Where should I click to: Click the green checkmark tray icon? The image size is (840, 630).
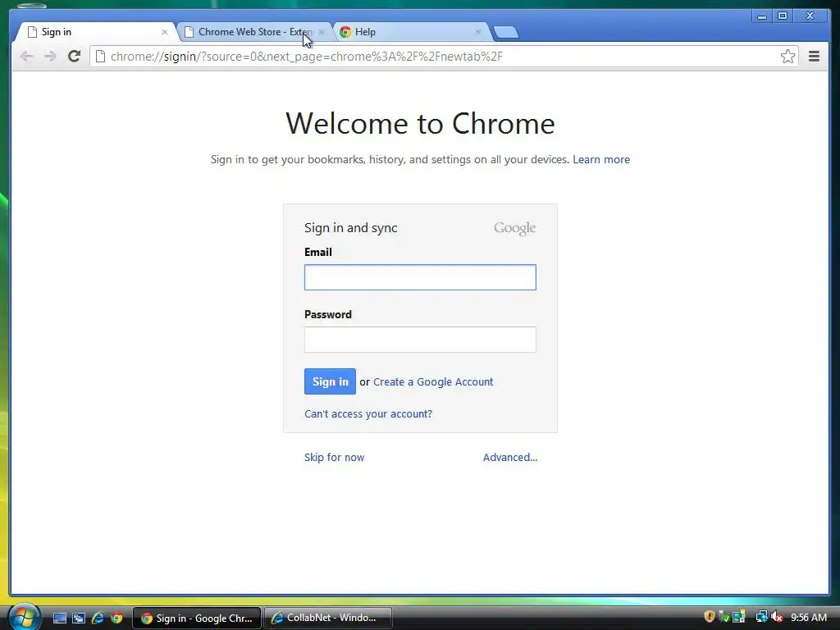(x=724, y=617)
